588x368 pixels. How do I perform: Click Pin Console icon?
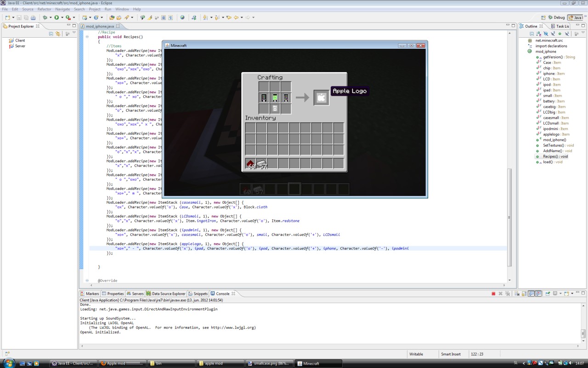click(548, 293)
